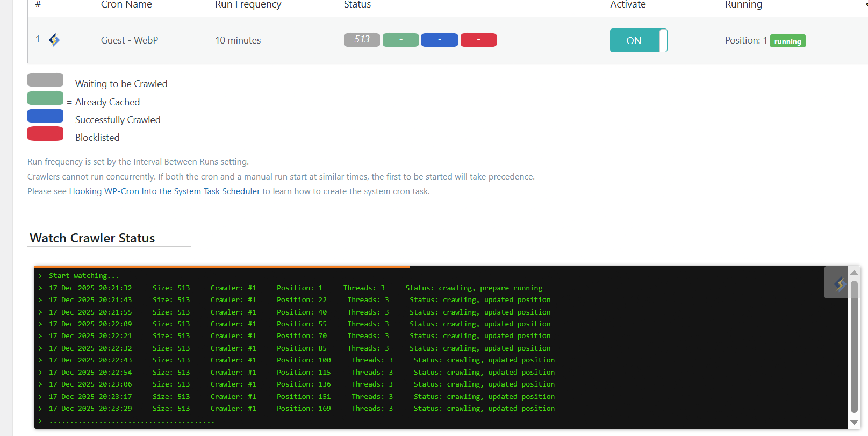This screenshot has width=868, height=436.
Task: Toggle the crawler ON switch off
Action: 639,40
